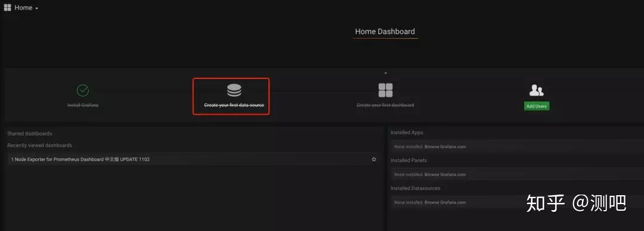
Task: Star the Node Exporter dashboard
Action: 374,159
